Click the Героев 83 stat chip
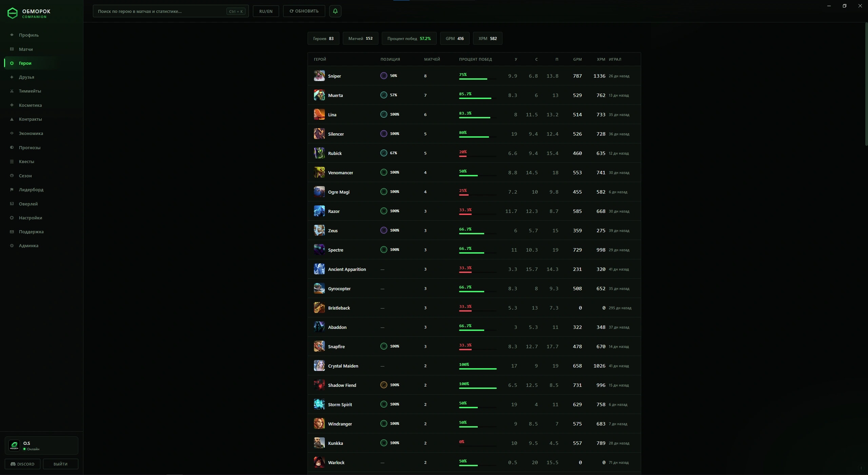This screenshot has height=475, width=868. (x=323, y=38)
